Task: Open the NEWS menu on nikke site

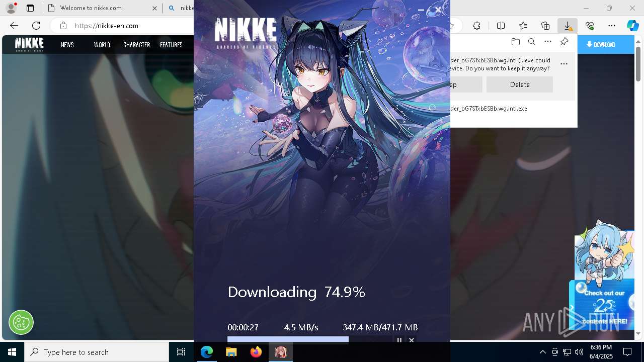Action: [67, 45]
